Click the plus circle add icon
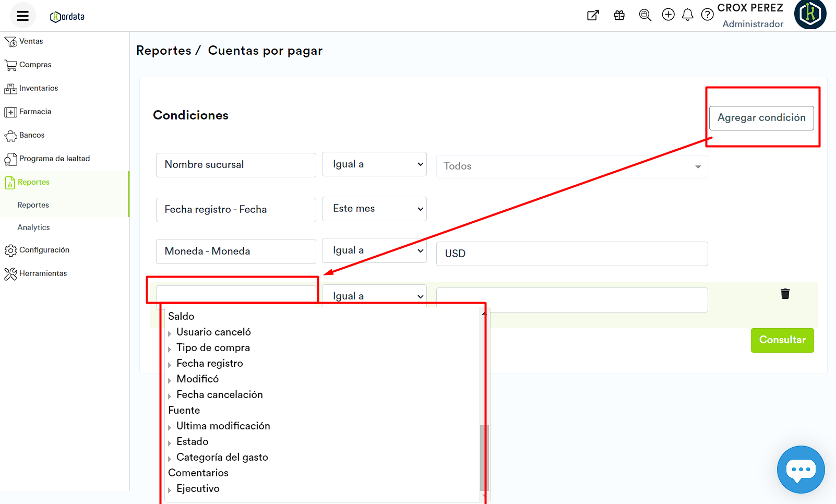Image resolution: width=836 pixels, height=504 pixels. coord(668,15)
